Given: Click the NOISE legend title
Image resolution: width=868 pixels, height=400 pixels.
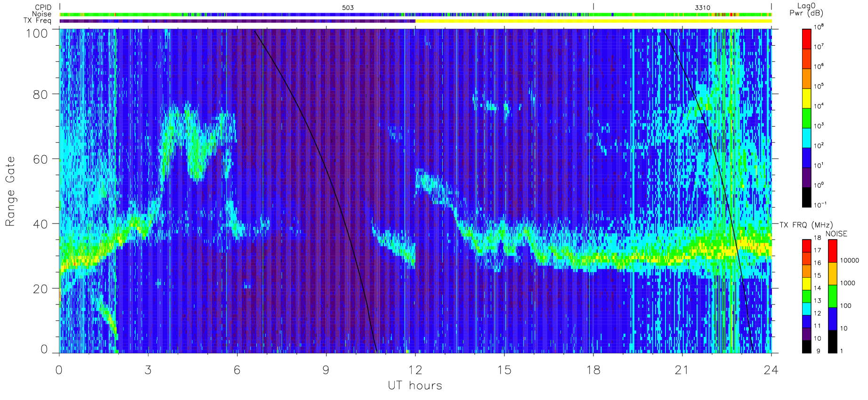Looking at the screenshot, I should pos(836,234).
